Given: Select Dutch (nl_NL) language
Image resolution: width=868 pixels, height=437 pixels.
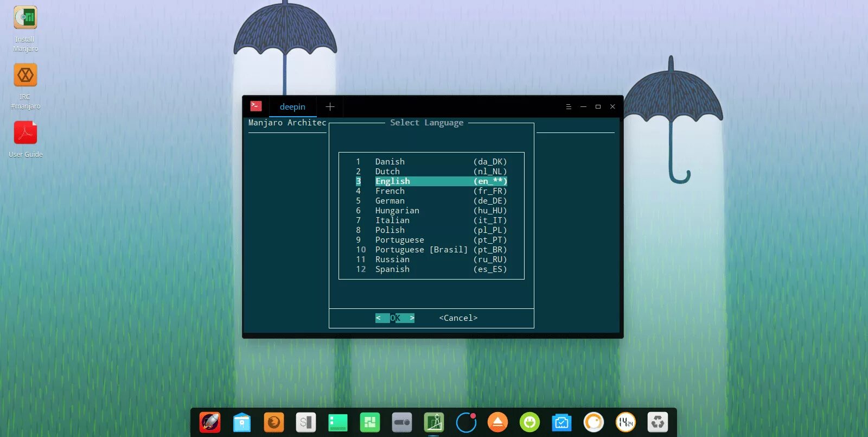Looking at the screenshot, I should [431, 172].
